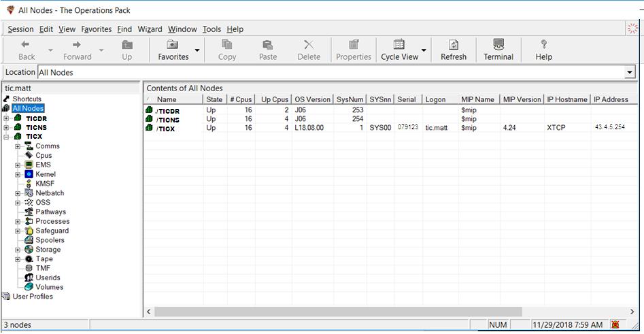Select the Spoolers tree item
644x334 pixels.
click(50, 240)
